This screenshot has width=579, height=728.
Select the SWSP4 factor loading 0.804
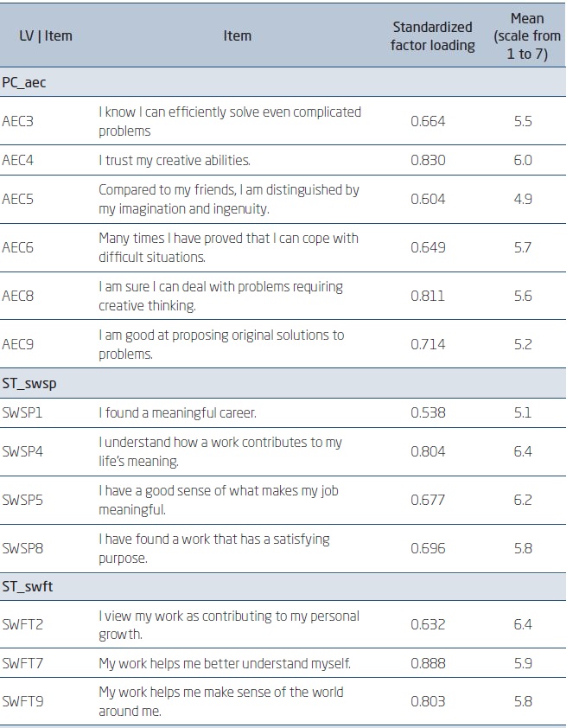pos(428,451)
